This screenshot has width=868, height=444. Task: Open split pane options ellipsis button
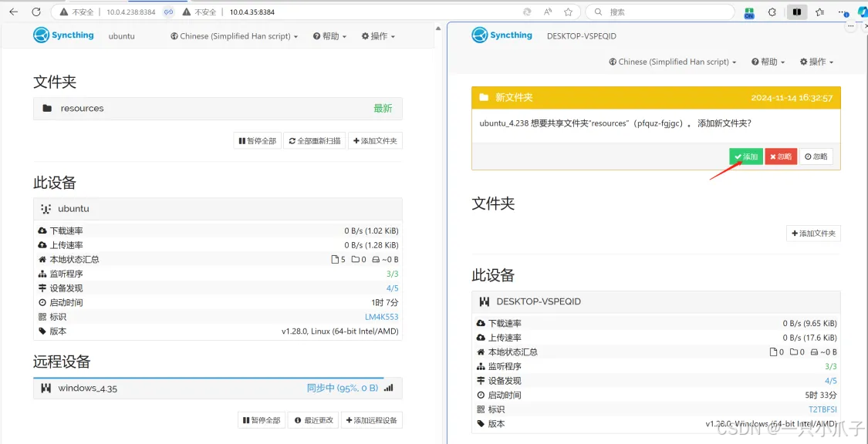[851, 26]
